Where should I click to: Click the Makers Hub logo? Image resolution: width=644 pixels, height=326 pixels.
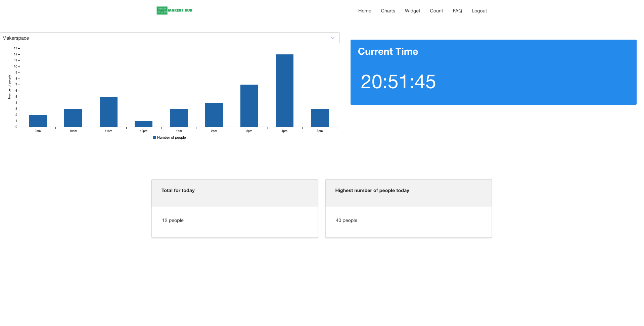coord(174,10)
